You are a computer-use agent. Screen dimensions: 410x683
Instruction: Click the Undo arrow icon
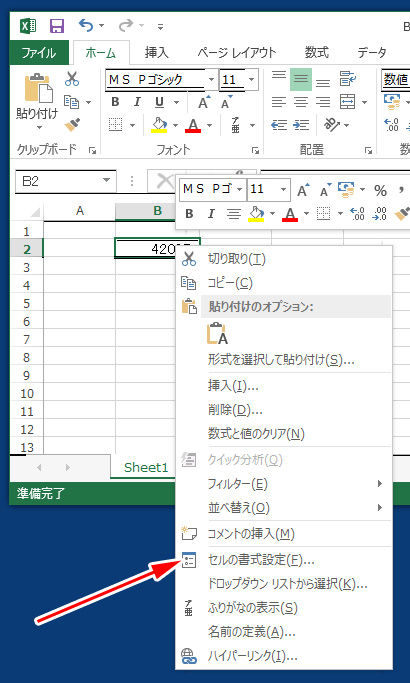(85, 25)
